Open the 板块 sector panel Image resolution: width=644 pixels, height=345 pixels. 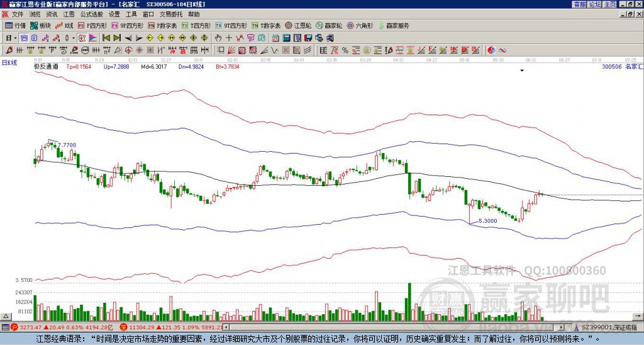point(40,25)
